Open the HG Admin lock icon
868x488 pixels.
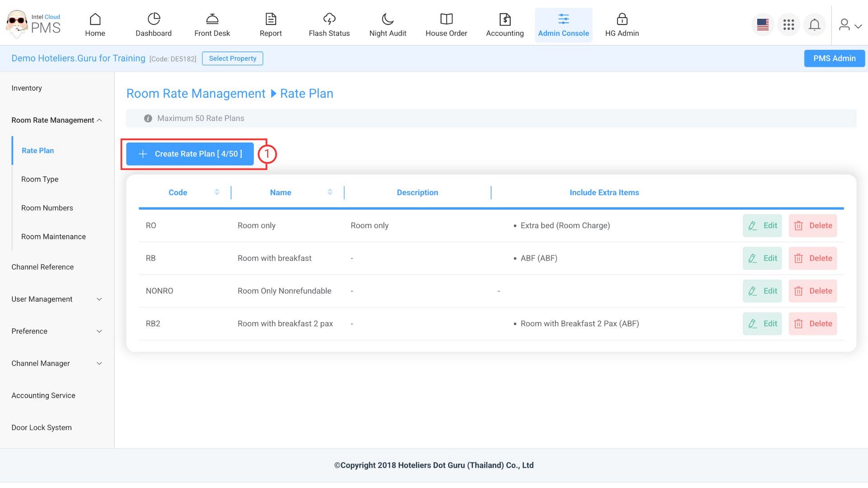[x=622, y=19]
